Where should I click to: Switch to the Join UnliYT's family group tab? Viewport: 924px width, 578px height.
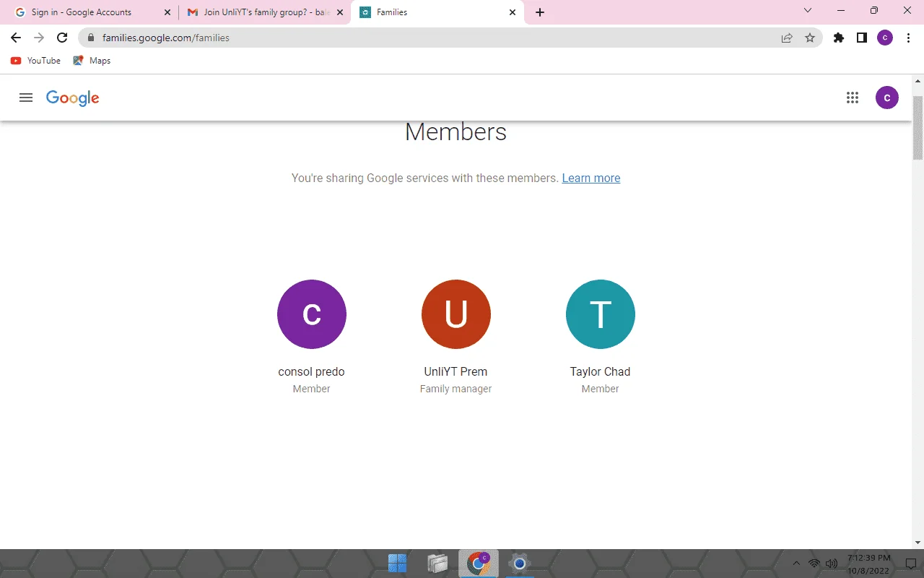pos(264,12)
